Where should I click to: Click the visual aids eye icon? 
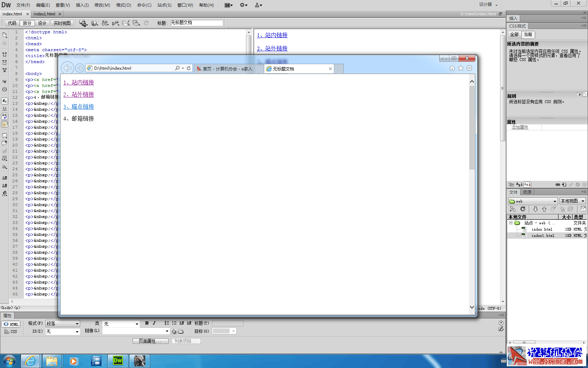(136, 23)
